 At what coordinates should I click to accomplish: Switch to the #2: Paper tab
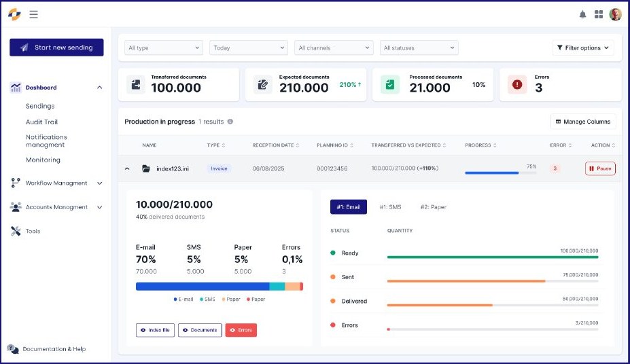(433, 207)
